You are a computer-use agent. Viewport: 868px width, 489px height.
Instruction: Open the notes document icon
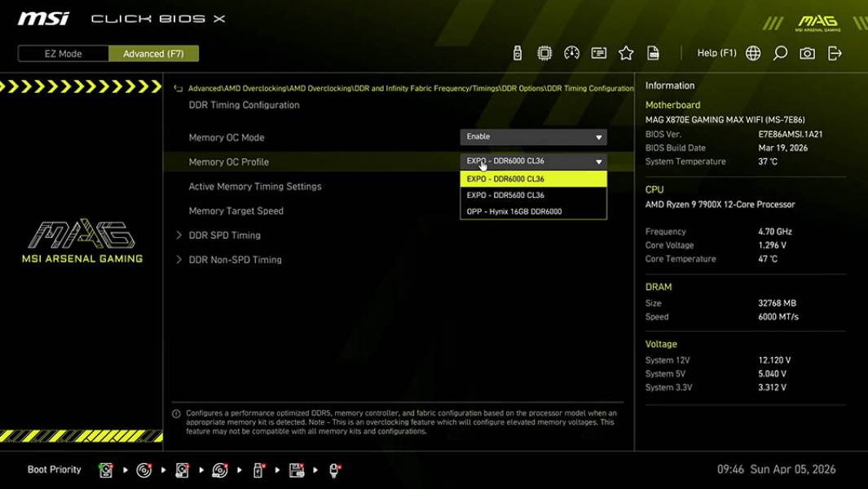point(654,52)
